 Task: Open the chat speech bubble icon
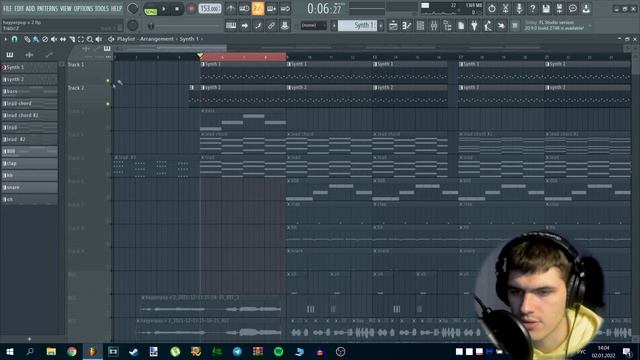point(573,9)
